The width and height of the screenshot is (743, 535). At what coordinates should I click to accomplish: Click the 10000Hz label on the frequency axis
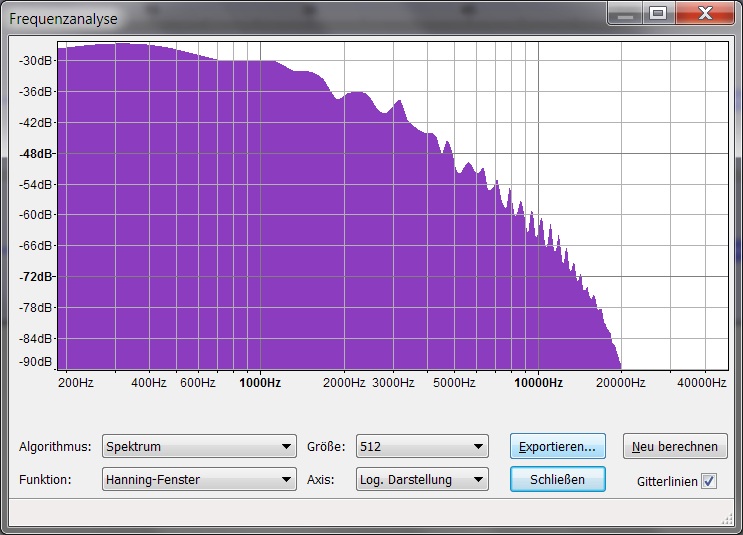(538, 382)
